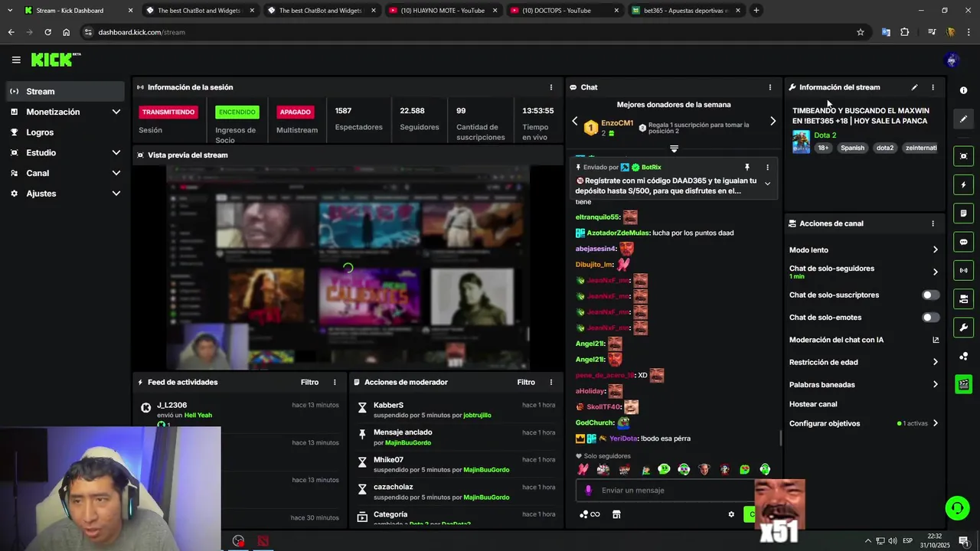Open the BotRix pinned message options menu

pyautogui.click(x=767, y=167)
